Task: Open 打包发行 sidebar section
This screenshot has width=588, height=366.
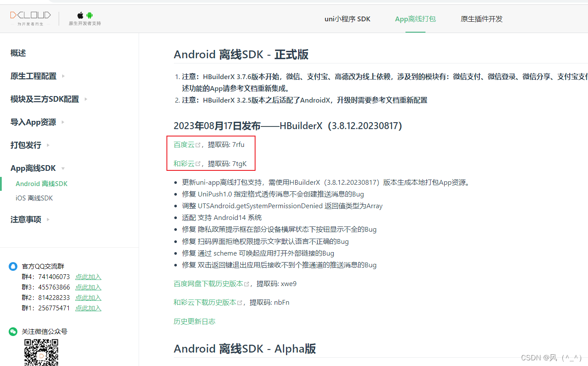Action: point(26,145)
